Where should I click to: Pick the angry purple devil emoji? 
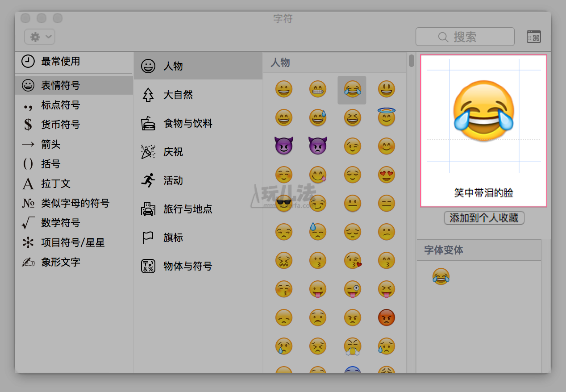(318, 146)
